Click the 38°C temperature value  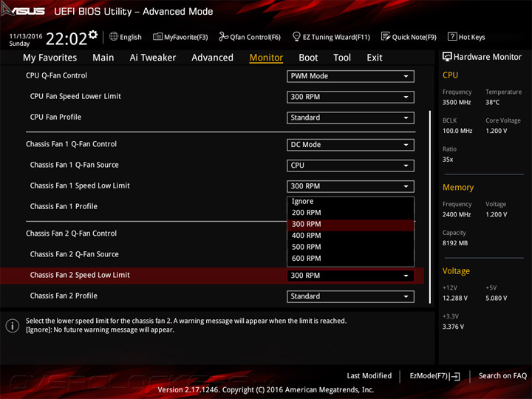coord(492,103)
